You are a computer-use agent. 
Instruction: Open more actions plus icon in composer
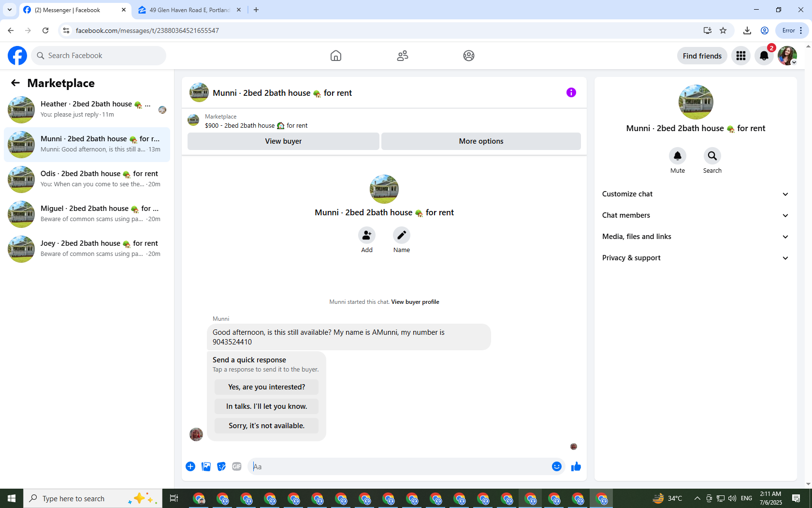tap(190, 466)
